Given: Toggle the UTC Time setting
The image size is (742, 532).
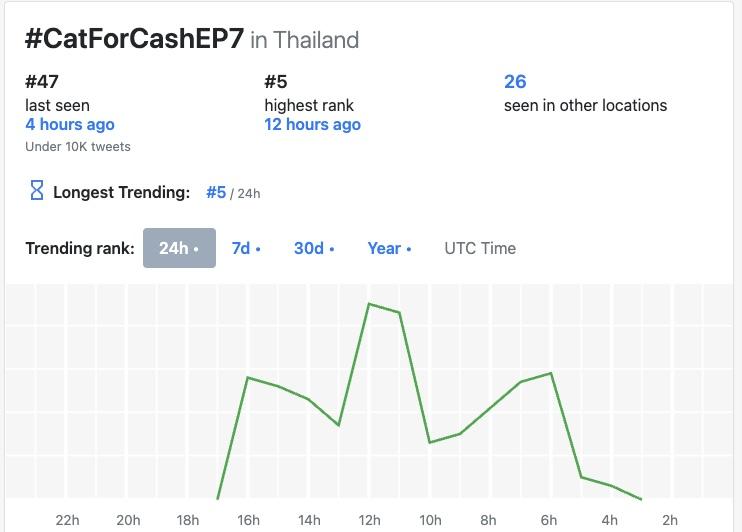Looking at the screenshot, I should (480, 248).
